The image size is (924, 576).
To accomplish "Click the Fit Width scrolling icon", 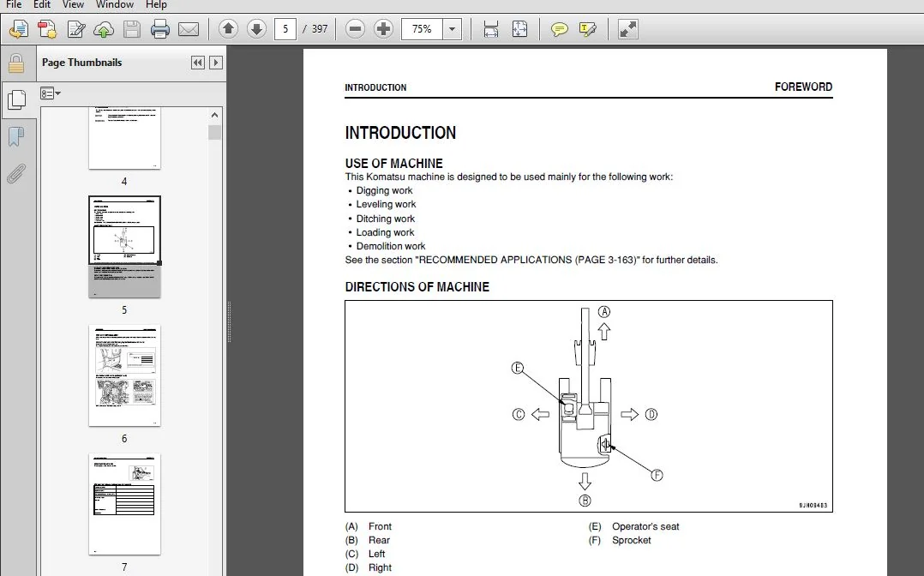I will [490, 29].
